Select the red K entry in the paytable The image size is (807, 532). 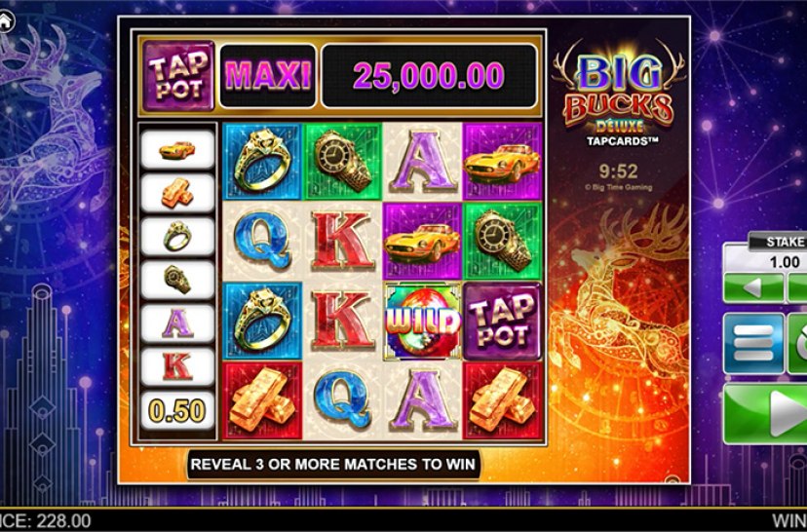click(x=177, y=366)
